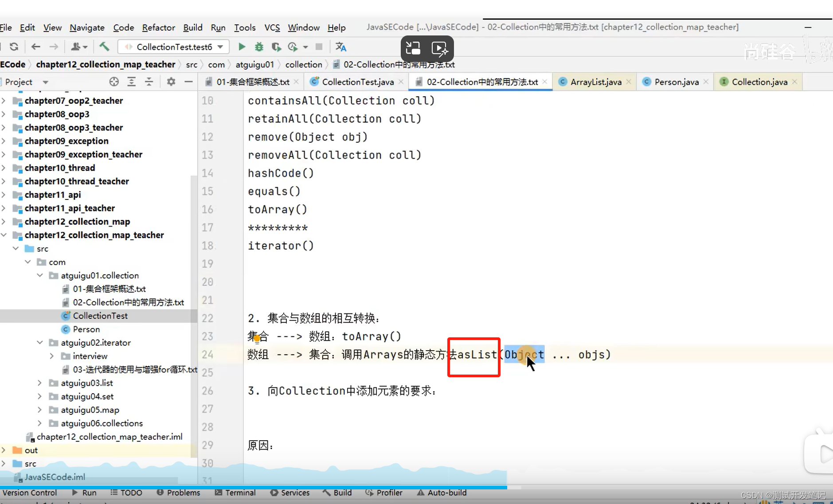This screenshot has width=833, height=504.
Task: Click the Stop square icon
Action: click(319, 47)
